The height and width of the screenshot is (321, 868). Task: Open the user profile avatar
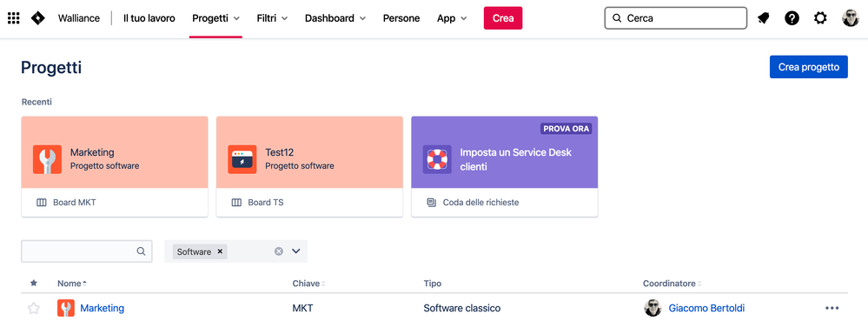click(x=850, y=18)
